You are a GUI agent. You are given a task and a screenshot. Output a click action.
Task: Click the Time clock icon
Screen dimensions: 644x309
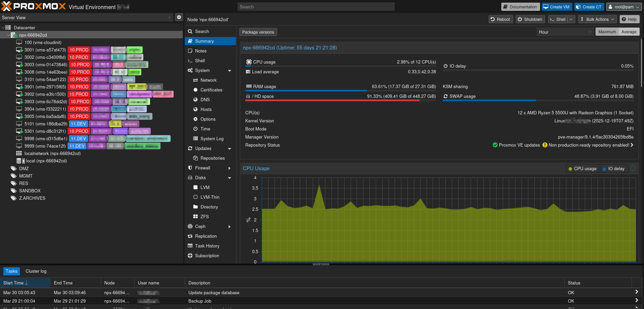(x=195, y=129)
